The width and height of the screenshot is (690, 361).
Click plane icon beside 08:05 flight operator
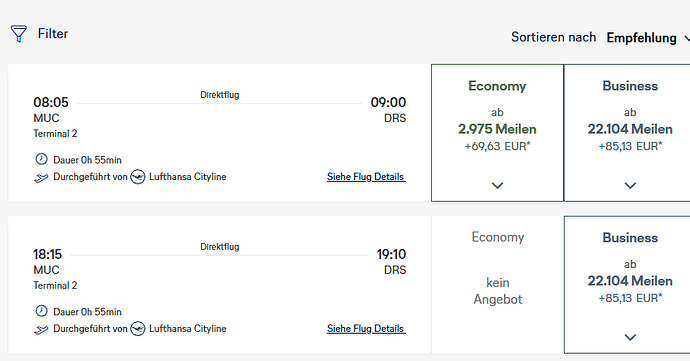(x=41, y=177)
